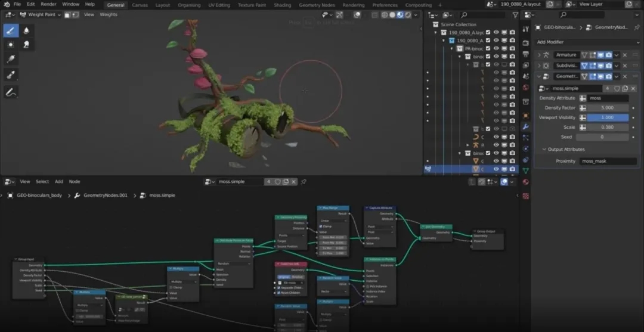The image size is (644, 332).
Task: Open the Add Modifier dropdown
Action: (x=588, y=42)
